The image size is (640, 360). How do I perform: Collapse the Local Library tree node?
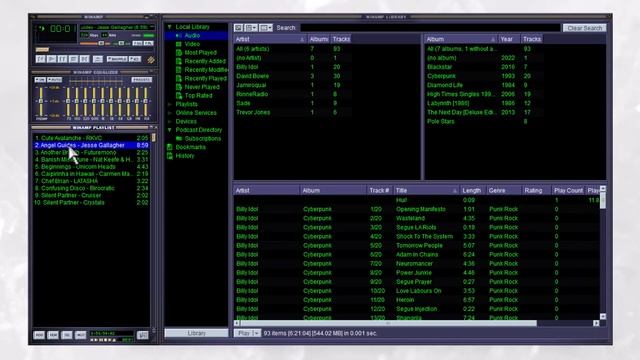(x=169, y=27)
